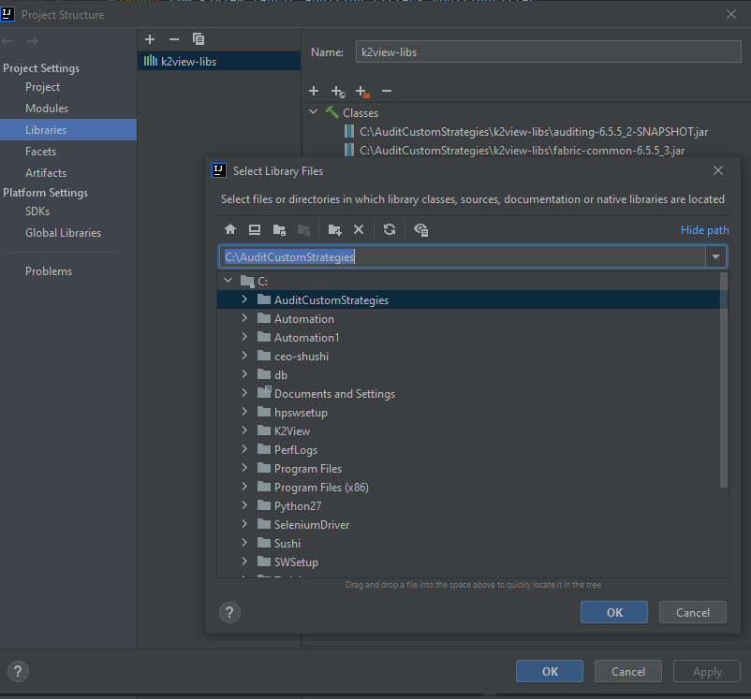Click the Desktop directory toolbar icon

coord(255,229)
